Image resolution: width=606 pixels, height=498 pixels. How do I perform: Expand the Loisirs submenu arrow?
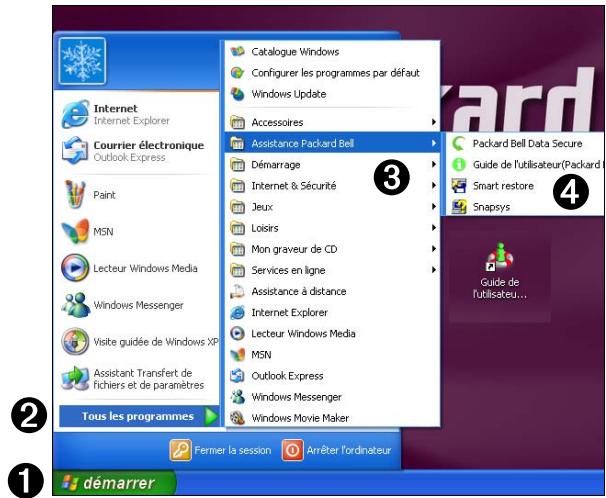434,228
